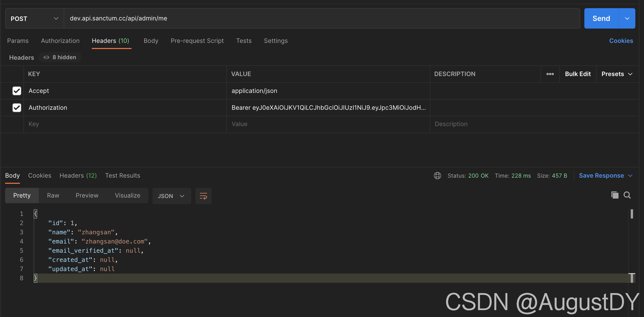Click the request URL input field
Screen dimensions: 644x317
tap(321, 18)
